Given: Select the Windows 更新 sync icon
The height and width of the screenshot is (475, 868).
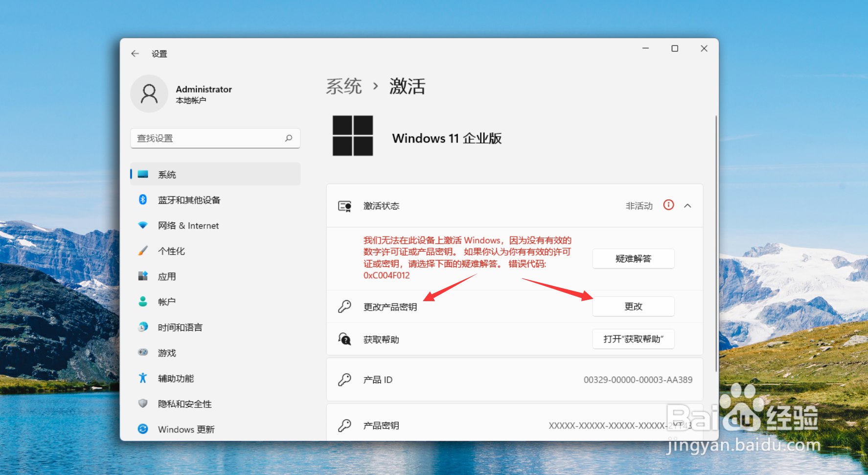Looking at the screenshot, I should tap(143, 429).
